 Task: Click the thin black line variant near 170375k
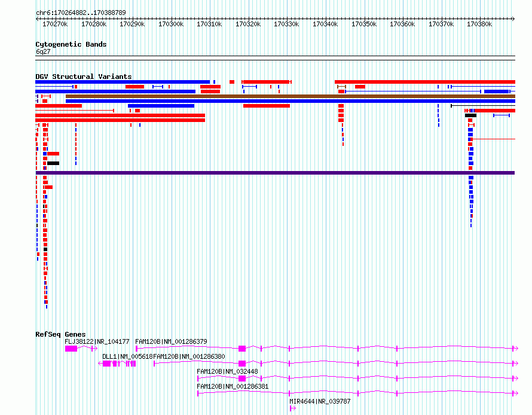[483, 106]
